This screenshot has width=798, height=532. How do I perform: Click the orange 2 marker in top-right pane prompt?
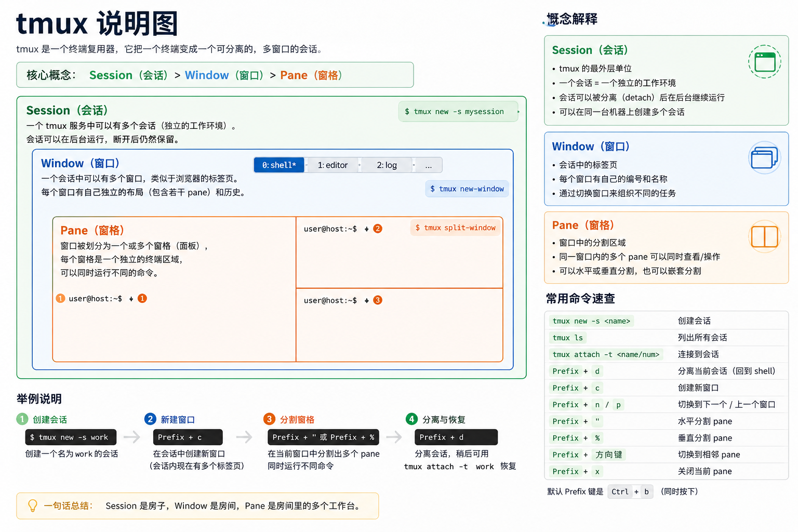click(x=378, y=229)
